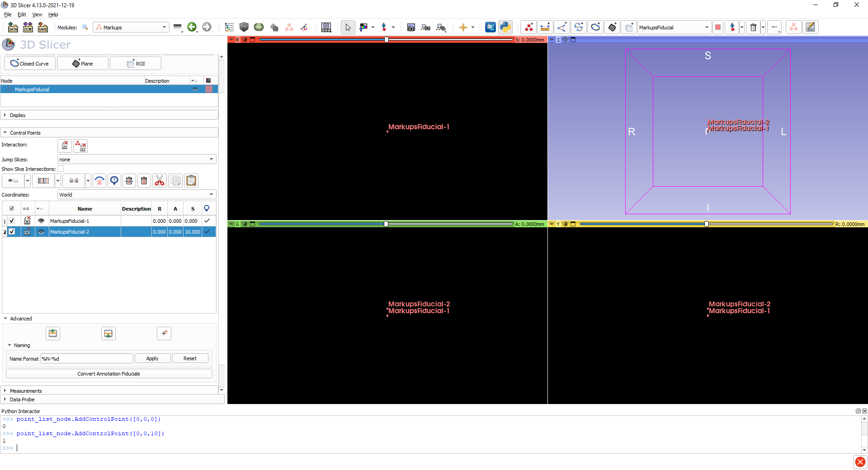Uncheck the MarkupsFiducial-2 selection checkbox
This screenshot has height=470, width=868.
(12, 232)
